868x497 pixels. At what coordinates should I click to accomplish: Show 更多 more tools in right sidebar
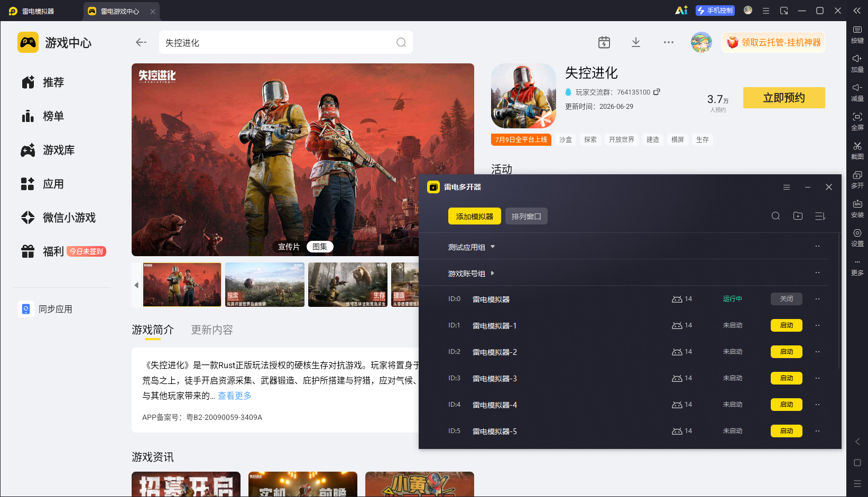point(857,267)
